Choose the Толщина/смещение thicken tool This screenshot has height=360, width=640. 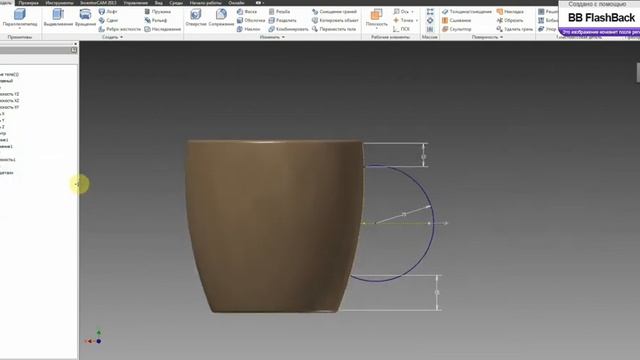point(467,12)
